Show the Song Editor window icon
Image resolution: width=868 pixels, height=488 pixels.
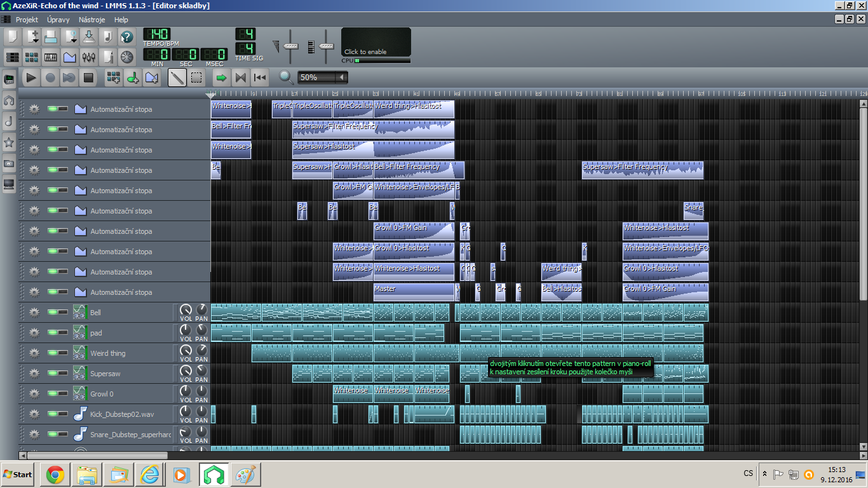[11, 57]
